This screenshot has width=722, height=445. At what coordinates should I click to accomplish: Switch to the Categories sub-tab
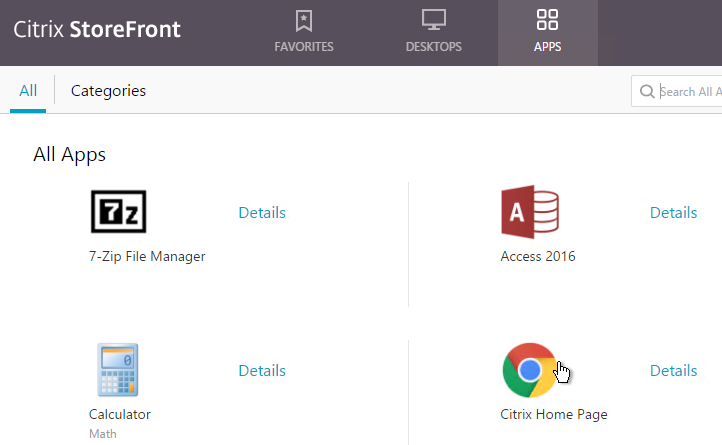point(108,91)
